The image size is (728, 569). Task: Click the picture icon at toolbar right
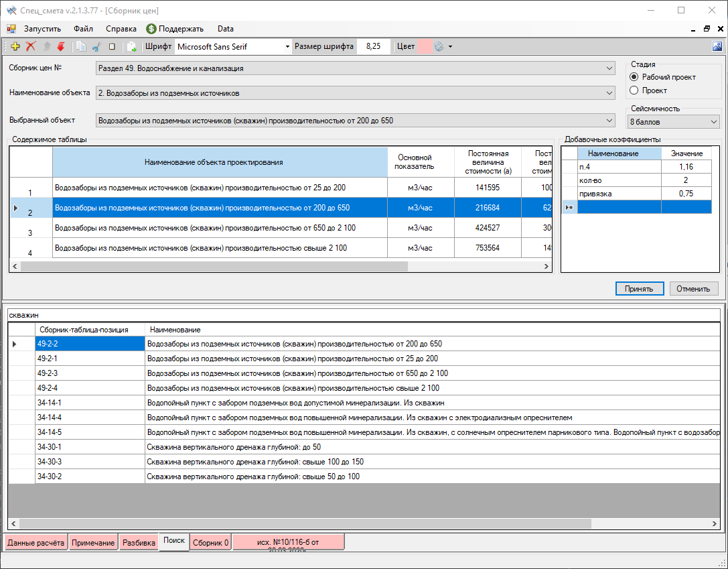(717, 46)
